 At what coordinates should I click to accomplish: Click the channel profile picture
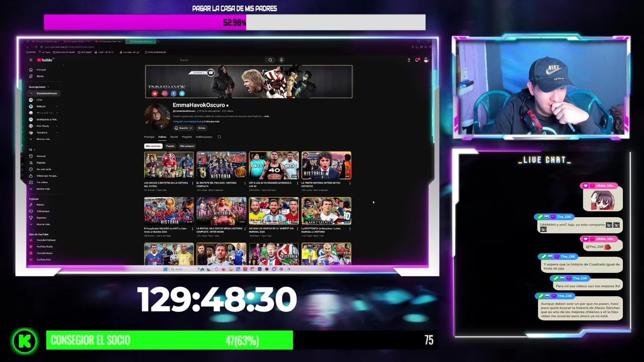[157, 116]
